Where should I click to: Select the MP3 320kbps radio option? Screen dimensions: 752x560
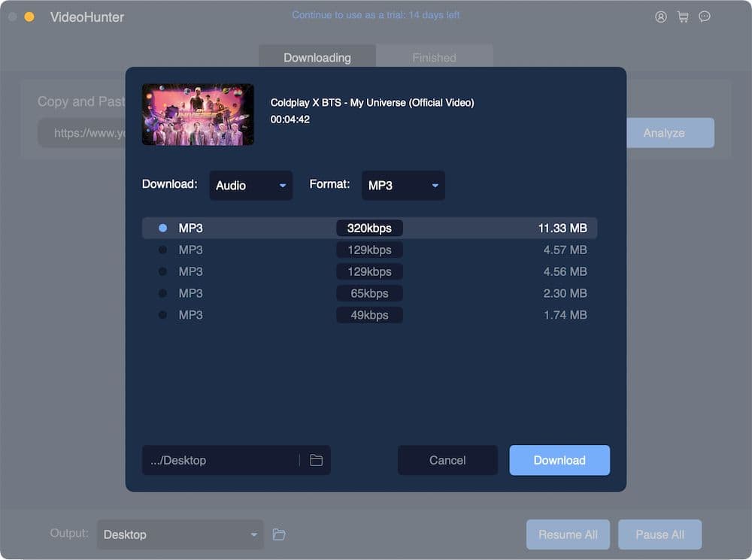pos(162,228)
